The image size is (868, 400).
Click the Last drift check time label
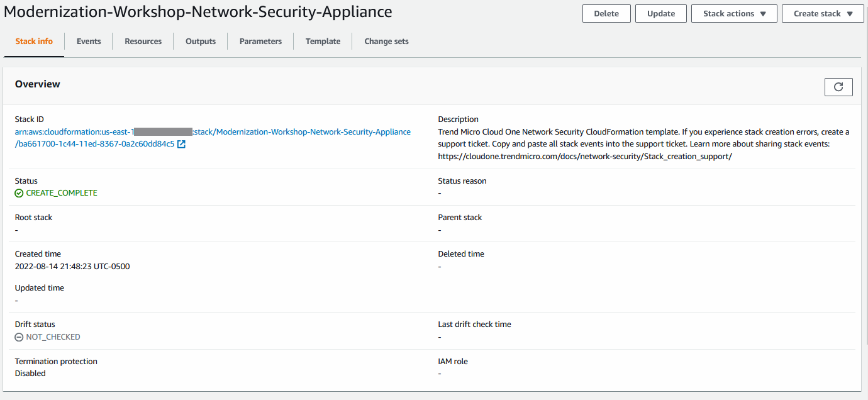coord(475,325)
